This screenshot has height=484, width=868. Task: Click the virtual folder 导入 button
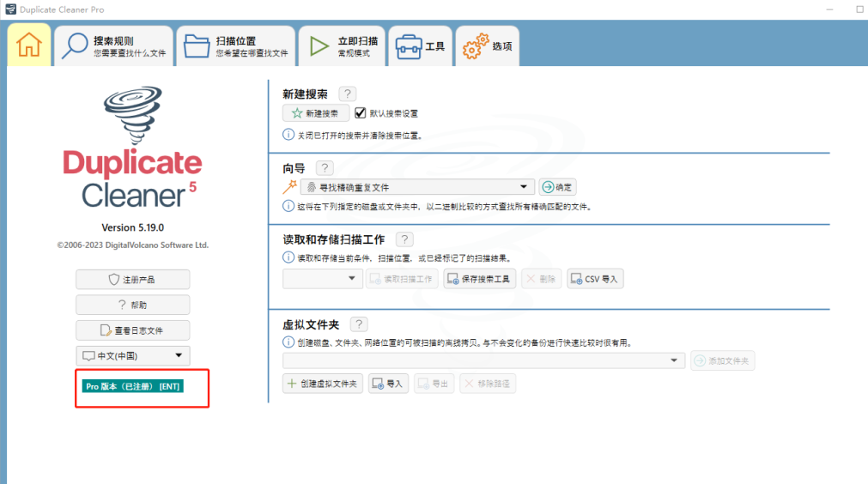[388, 384]
